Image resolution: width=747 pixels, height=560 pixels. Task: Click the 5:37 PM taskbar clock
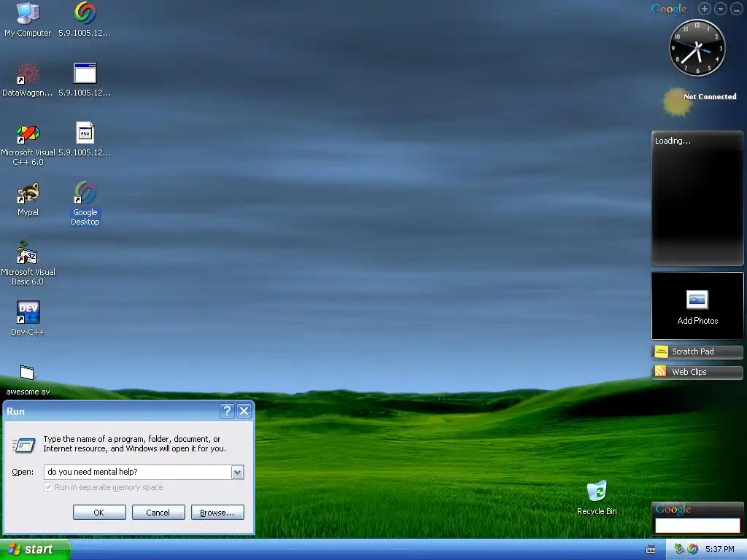point(719,549)
